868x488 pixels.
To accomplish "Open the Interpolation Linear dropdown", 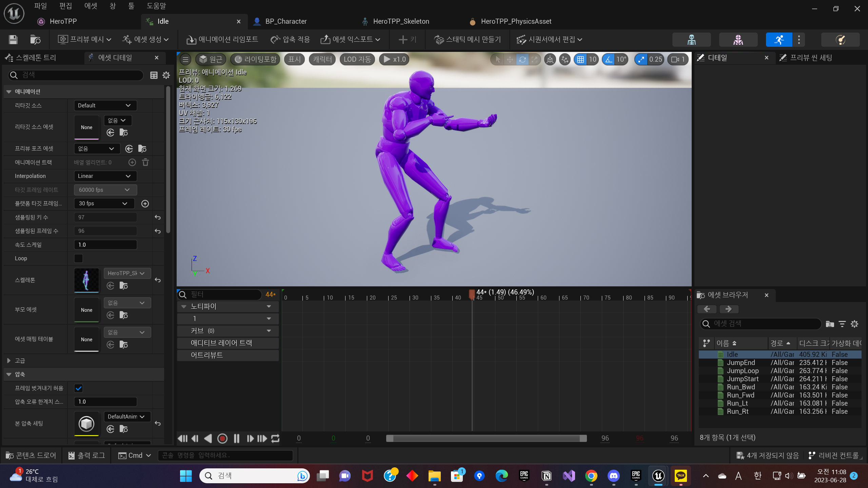I will pos(105,176).
